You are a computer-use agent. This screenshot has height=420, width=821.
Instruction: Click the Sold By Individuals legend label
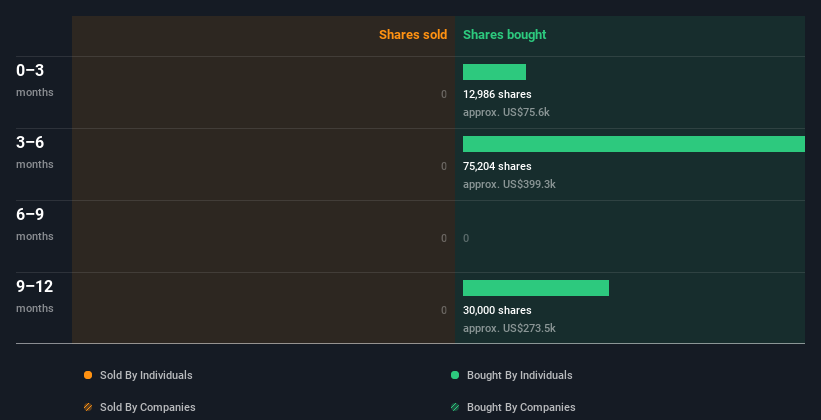pos(146,375)
